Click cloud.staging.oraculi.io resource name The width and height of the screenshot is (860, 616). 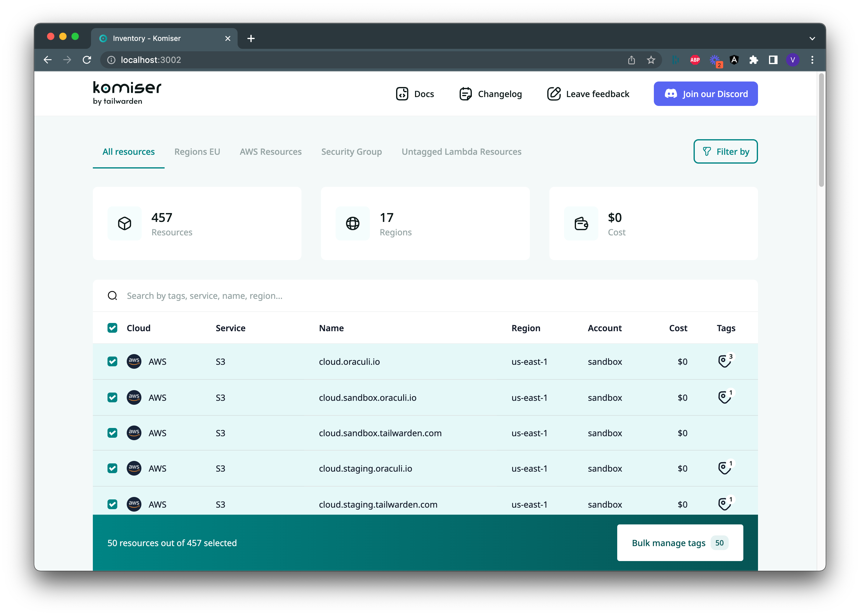[365, 468]
